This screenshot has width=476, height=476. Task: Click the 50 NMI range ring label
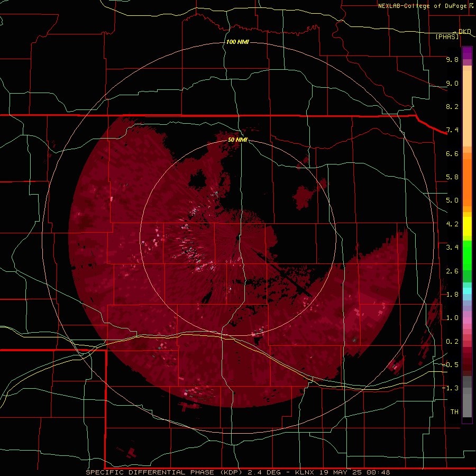[x=237, y=140]
